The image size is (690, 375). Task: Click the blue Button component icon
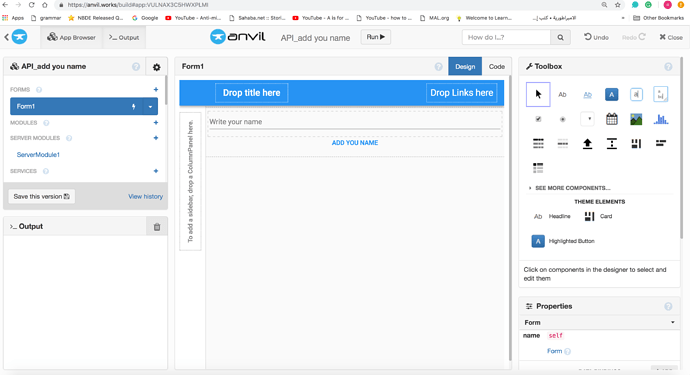click(611, 94)
